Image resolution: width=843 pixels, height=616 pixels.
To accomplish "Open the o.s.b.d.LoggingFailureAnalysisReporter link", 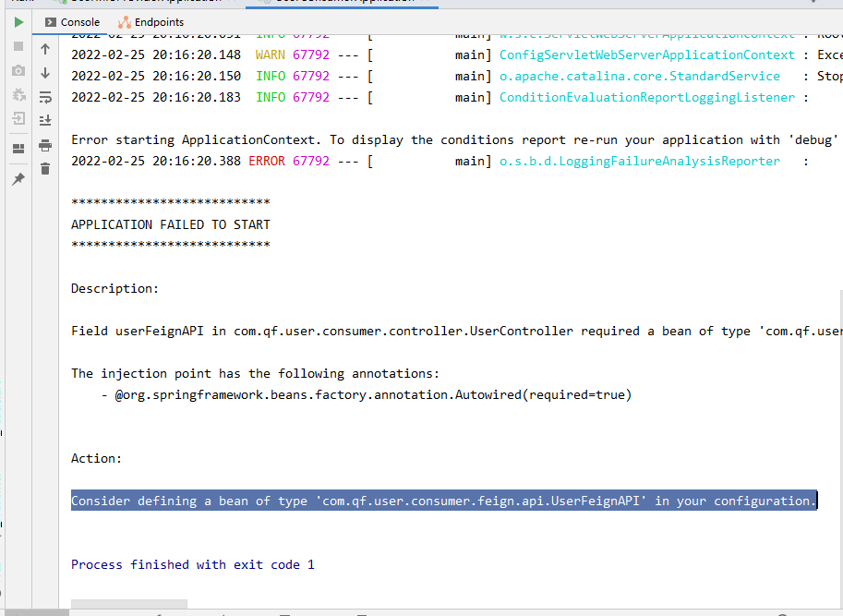I will (x=639, y=162).
